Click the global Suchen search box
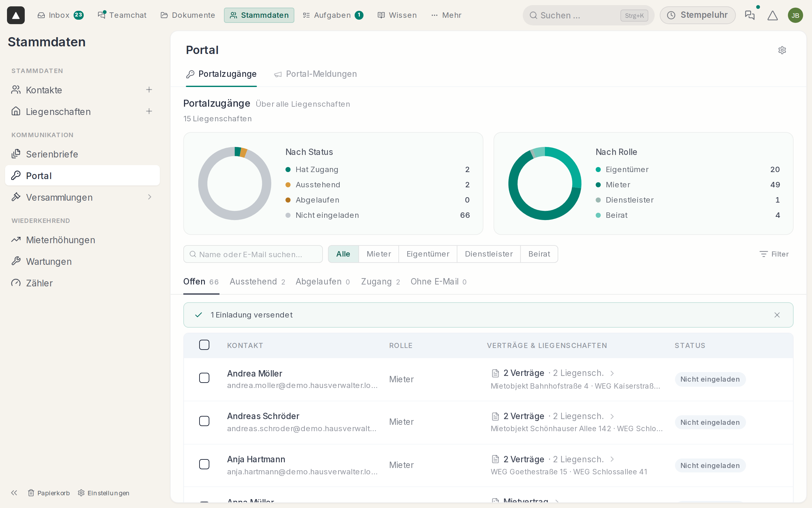The image size is (812, 508). coord(588,15)
